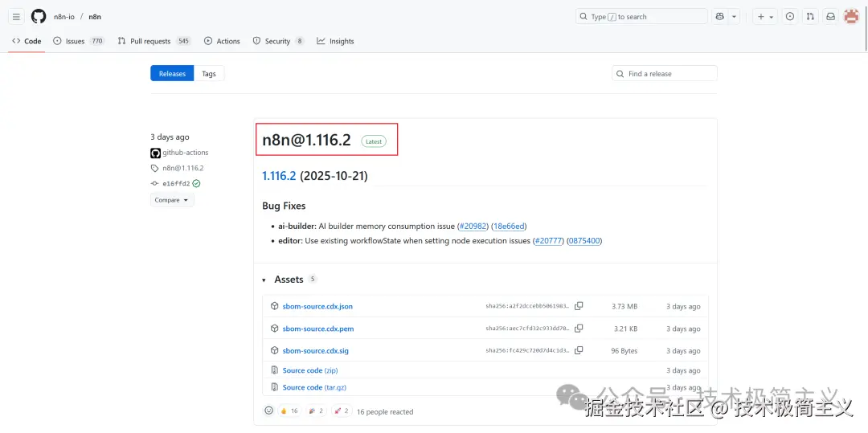This screenshot has height=433, width=868.
Task: Click file icon beside Source code (tar.gz)
Action: tap(274, 388)
